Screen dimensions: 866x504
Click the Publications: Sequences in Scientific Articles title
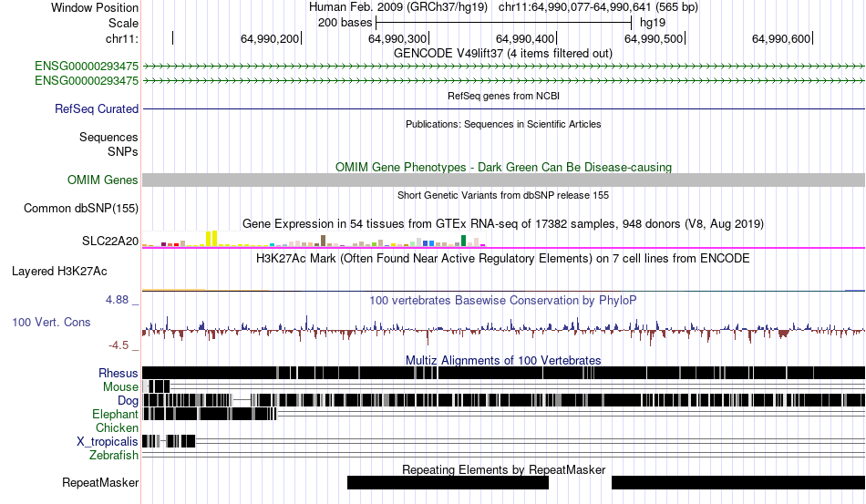click(x=503, y=124)
